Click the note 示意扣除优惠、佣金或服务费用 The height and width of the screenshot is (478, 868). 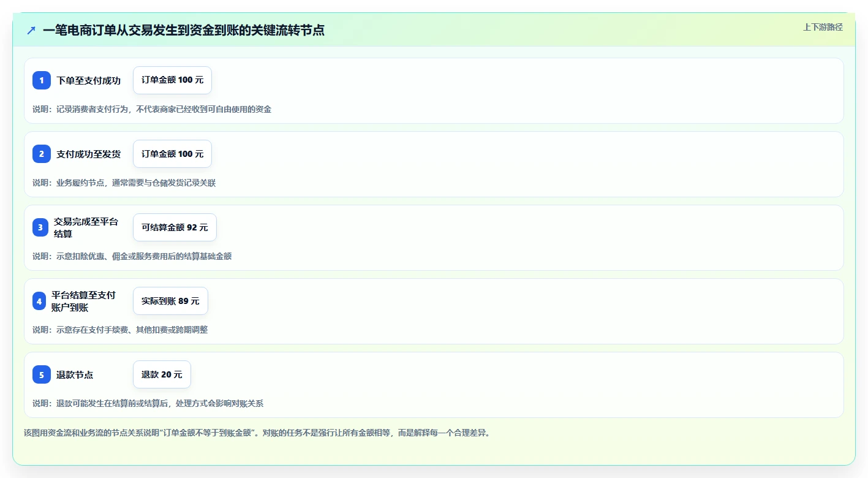pos(132,256)
